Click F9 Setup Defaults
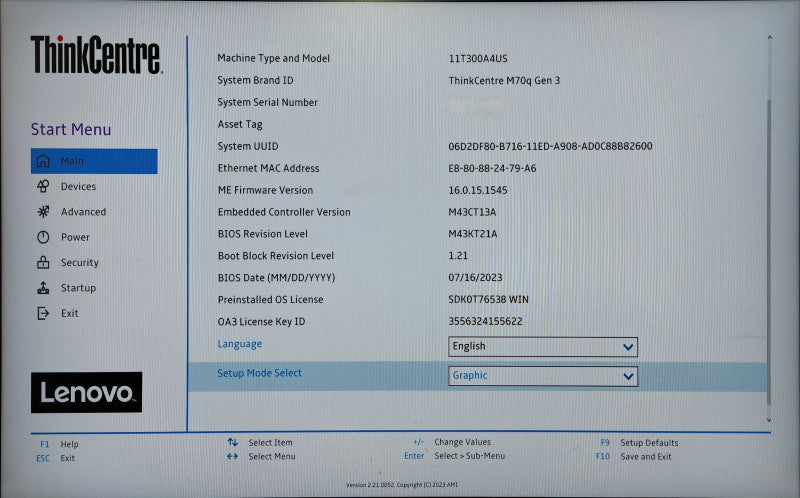Screen dimensions: 800x498 click(639, 442)
